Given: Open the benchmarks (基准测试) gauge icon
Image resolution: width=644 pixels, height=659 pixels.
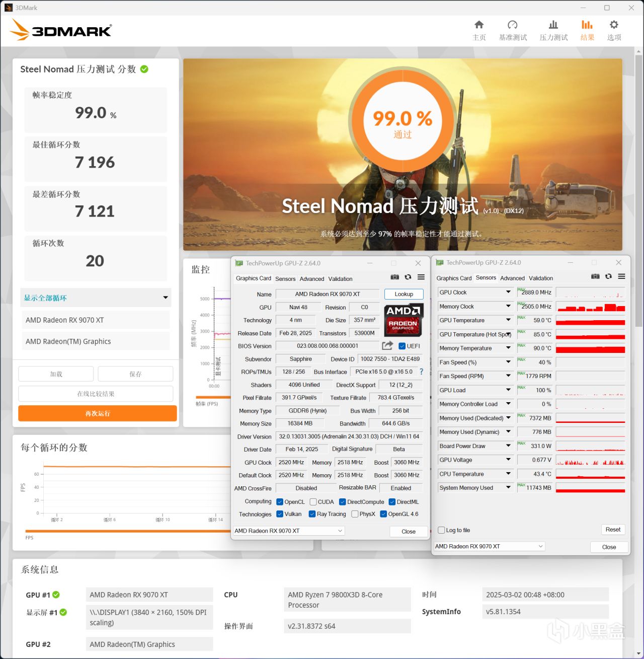Looking at the screenshot, I should [x=513, y=25].
